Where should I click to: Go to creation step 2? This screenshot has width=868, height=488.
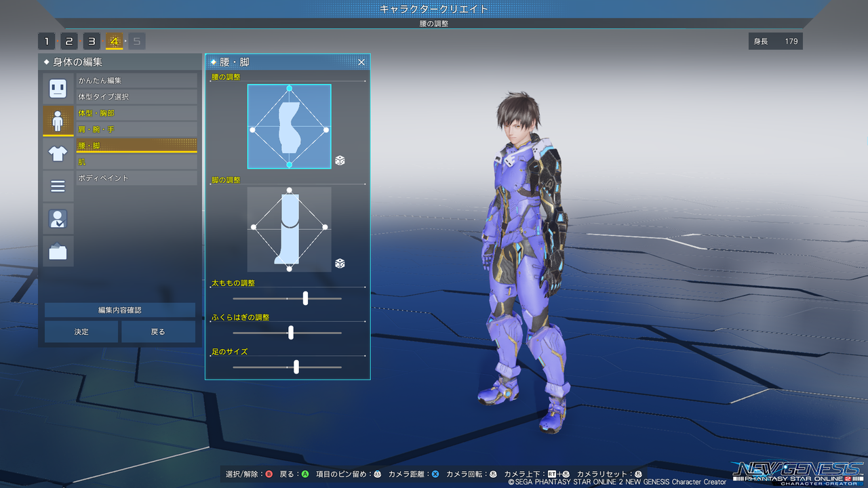(x=69, y=41)
